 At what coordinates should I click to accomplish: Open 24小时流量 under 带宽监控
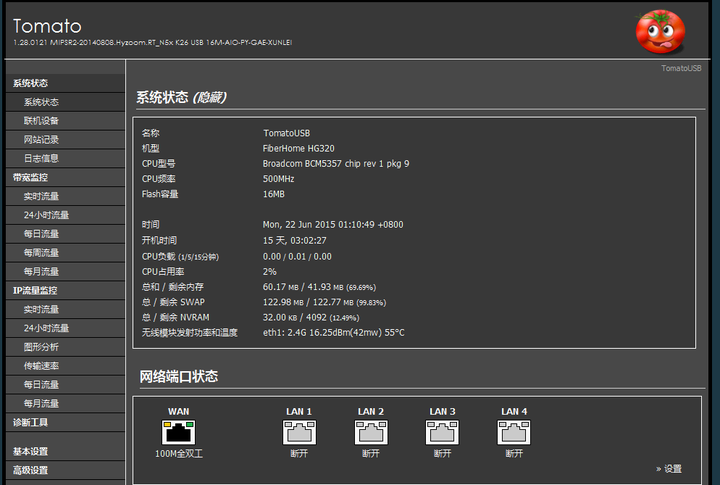(65, 215)
